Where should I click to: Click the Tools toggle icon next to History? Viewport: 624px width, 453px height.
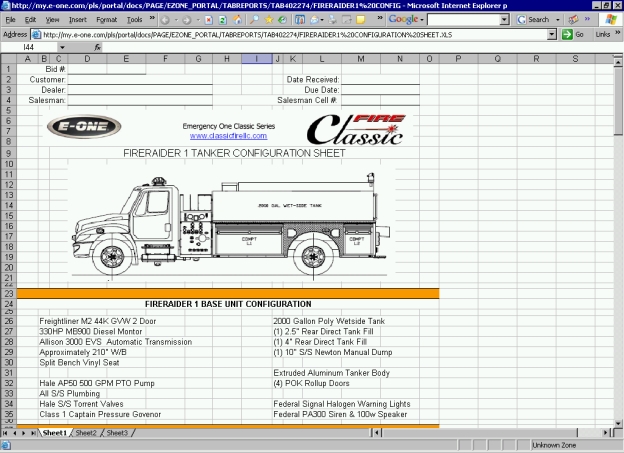tap(300, 20)
